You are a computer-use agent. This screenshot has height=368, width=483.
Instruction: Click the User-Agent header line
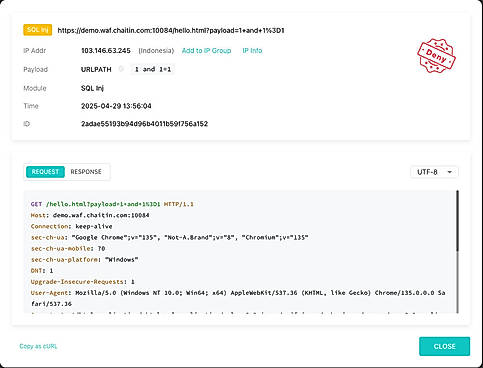coord(238,298)
